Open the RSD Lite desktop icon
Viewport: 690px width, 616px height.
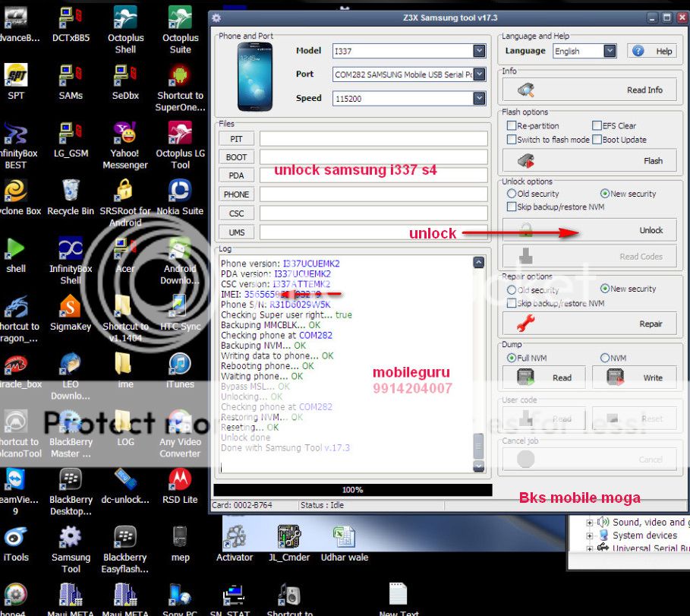tap(180, 485)
